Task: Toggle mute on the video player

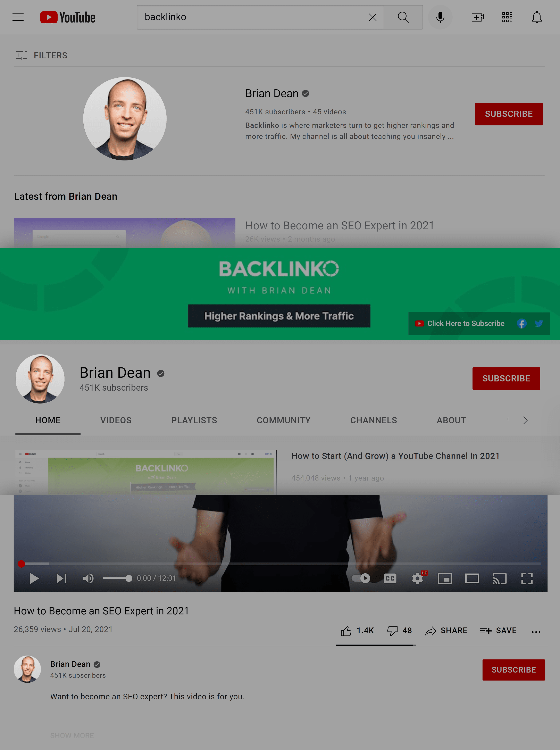Action: point(88,578)
